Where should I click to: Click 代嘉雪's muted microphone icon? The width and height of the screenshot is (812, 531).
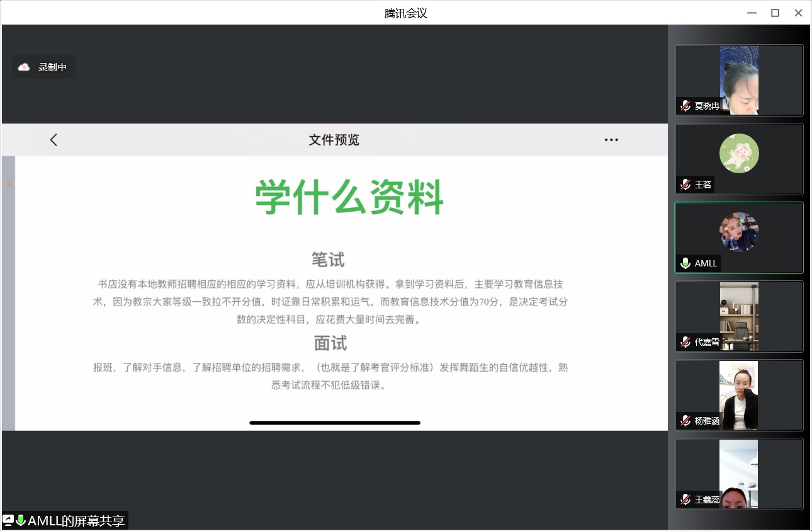(685, 342)
